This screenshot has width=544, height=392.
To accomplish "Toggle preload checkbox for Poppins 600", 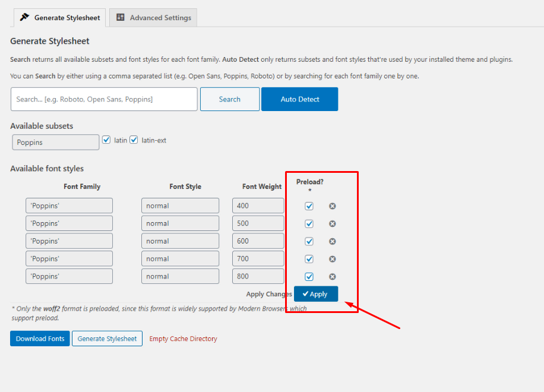I will pos(309,241).
